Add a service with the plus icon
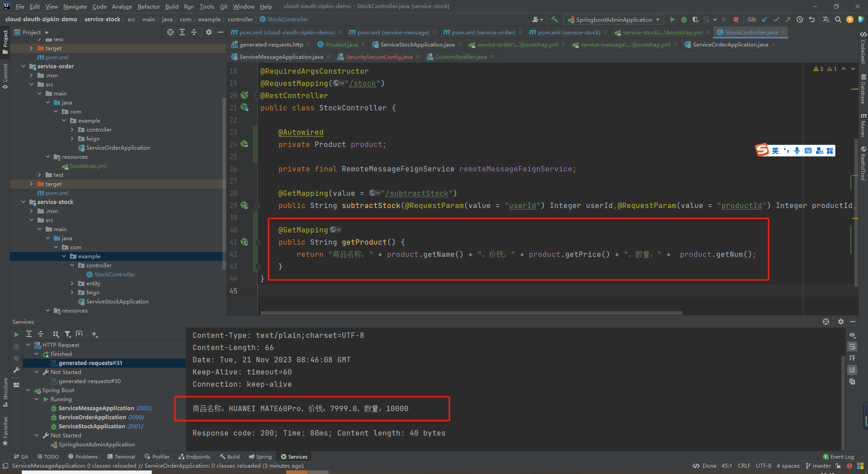The width and height of the screenshot is (868, 474). coord(94,334)
